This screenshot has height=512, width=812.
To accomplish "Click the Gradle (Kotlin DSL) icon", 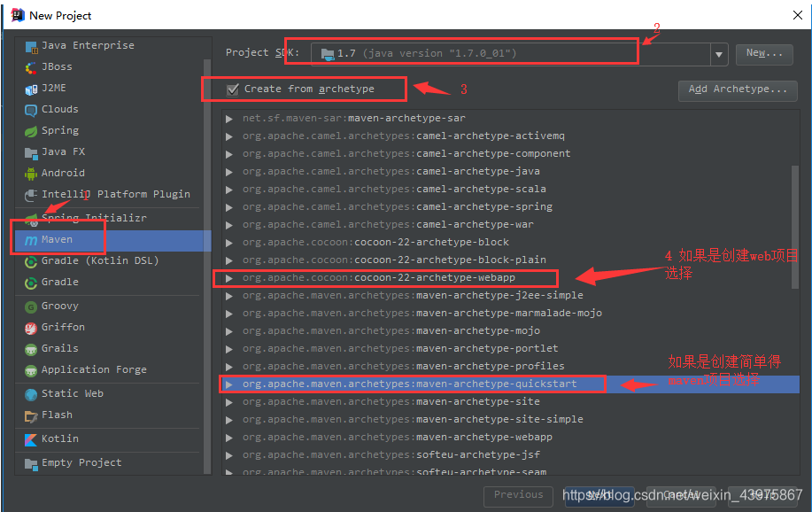I will click(x=31, y=261).
